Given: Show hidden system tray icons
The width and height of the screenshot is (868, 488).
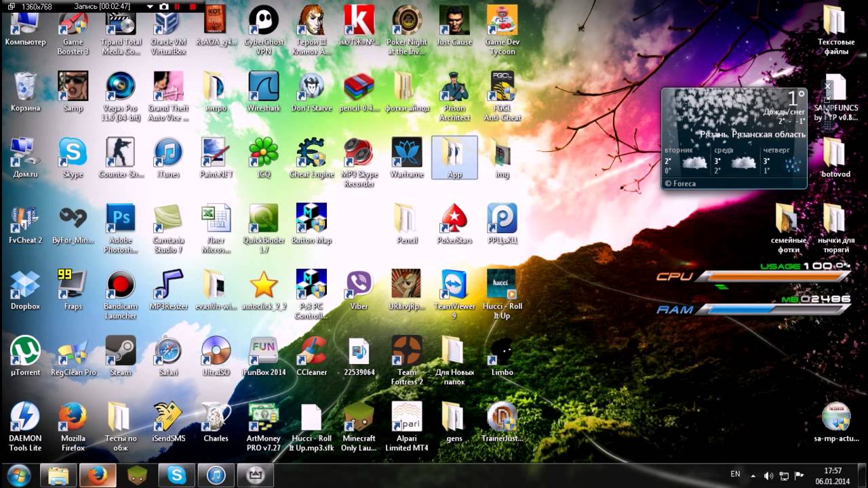Looking at the screenshot, I should (753, 476).
